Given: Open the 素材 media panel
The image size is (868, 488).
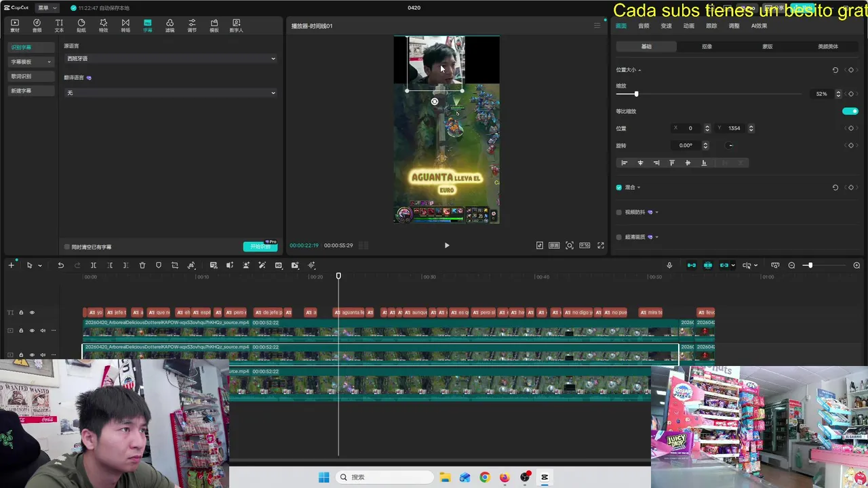Looking at the screenshot, I should tap(15, 26).
